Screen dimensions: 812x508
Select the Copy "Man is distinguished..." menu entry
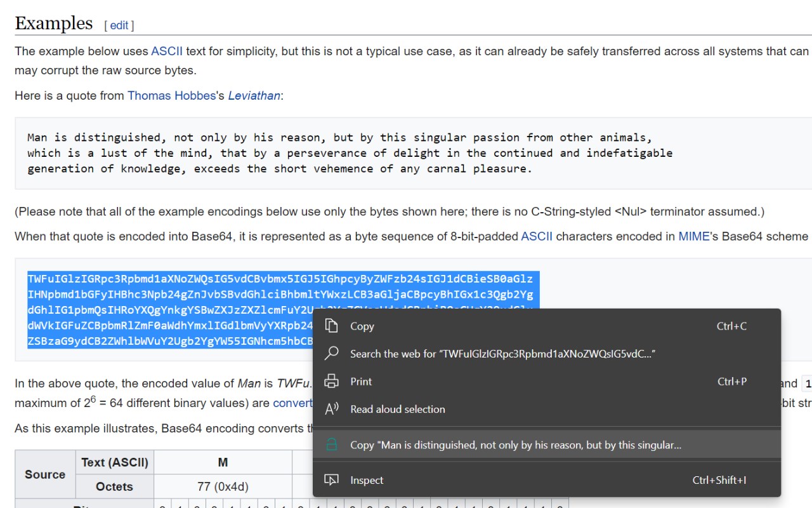[515, 445]
